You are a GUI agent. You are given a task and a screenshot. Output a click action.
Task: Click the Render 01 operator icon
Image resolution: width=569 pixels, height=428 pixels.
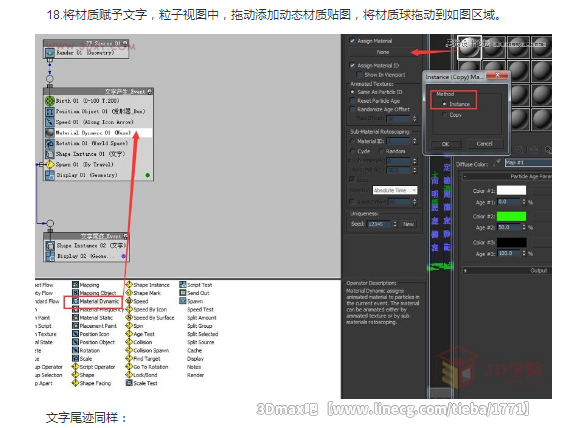[50, 53]
